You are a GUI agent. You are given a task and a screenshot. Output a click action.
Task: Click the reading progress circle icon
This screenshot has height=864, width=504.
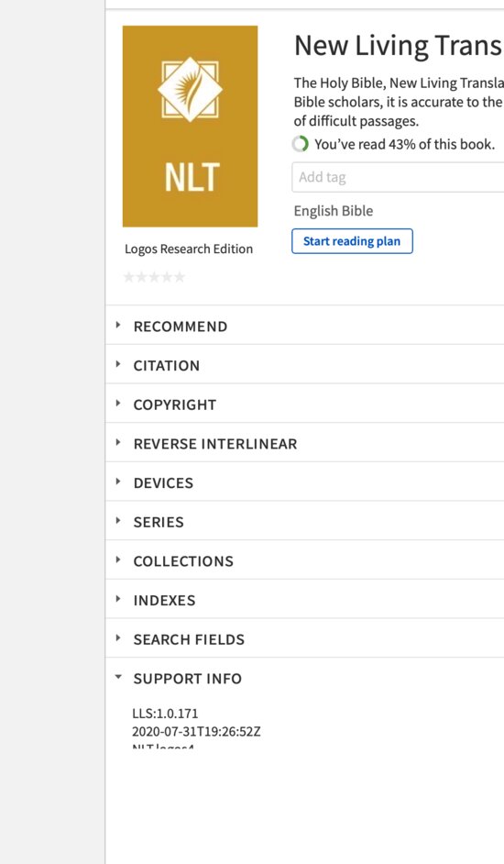click(x=301, y=144)
